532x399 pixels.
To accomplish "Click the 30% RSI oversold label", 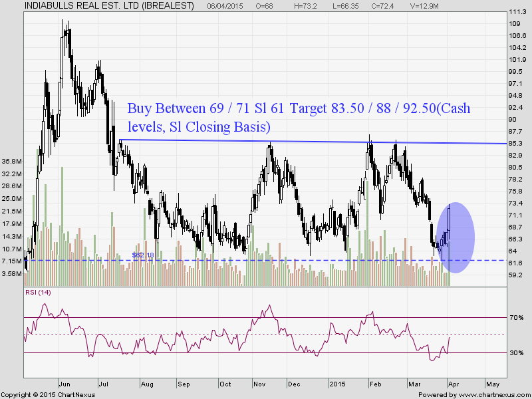I will [x=516, y=353].
